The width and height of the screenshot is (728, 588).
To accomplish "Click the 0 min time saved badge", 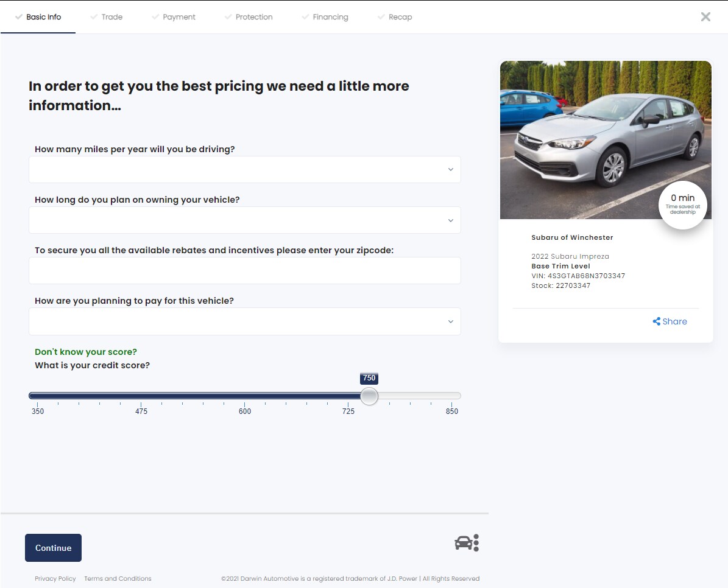I will coord(682,205).
